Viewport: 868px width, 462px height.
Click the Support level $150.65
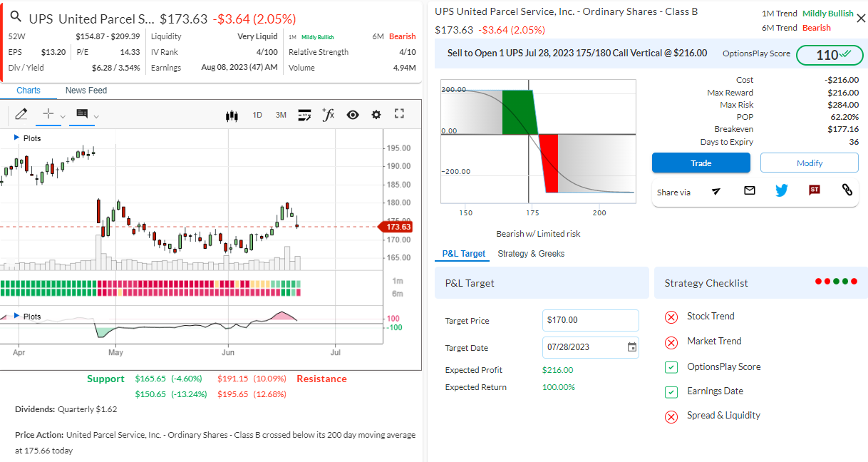click(x=150, y=394)
